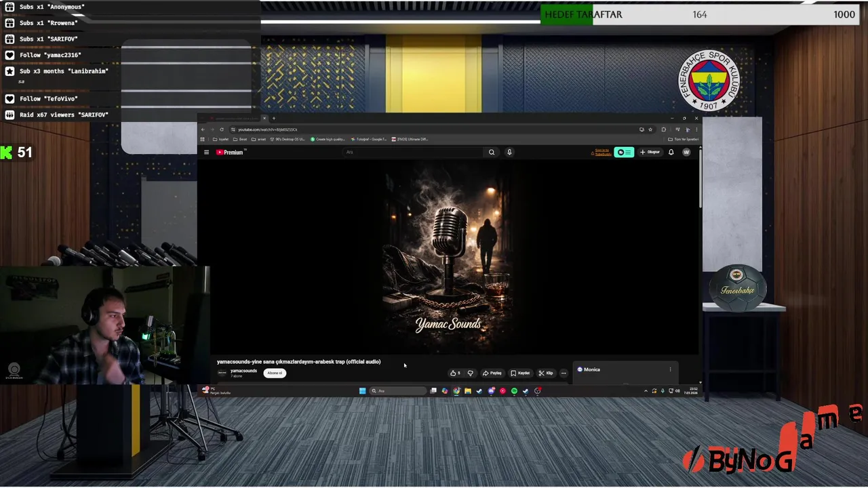Image resolution: width=868 pixels, height=488 pixels.
Task: Open Chrome from the taskbar
Action: (x=456, y=390)
